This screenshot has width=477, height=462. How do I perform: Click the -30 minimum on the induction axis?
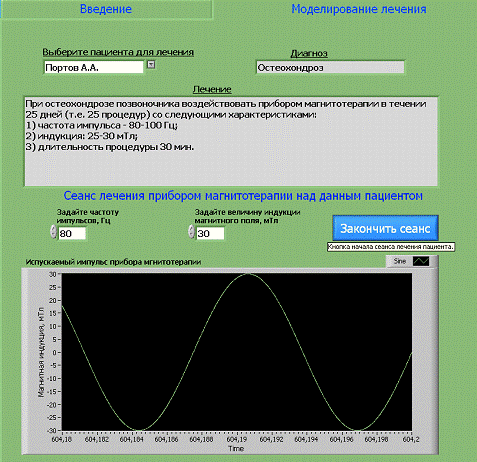pyautogui.click(x=52, y=430)
